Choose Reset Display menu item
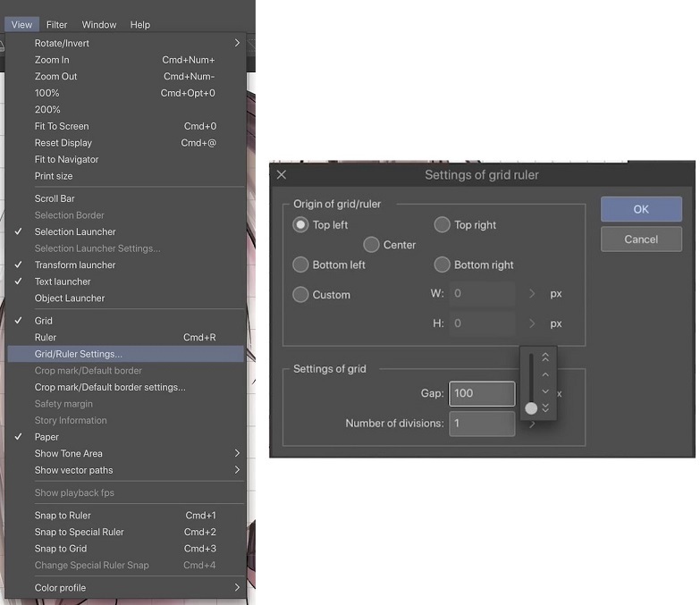 (x=126, y=143)
